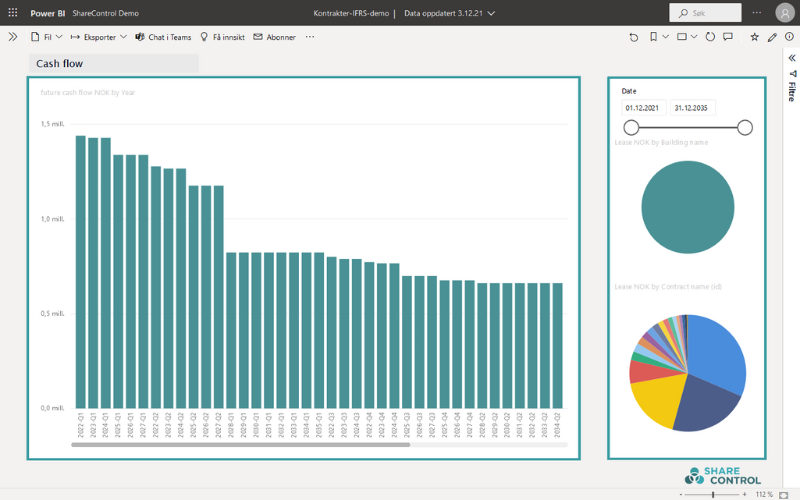Open the Fil menu

coord(46,37)
